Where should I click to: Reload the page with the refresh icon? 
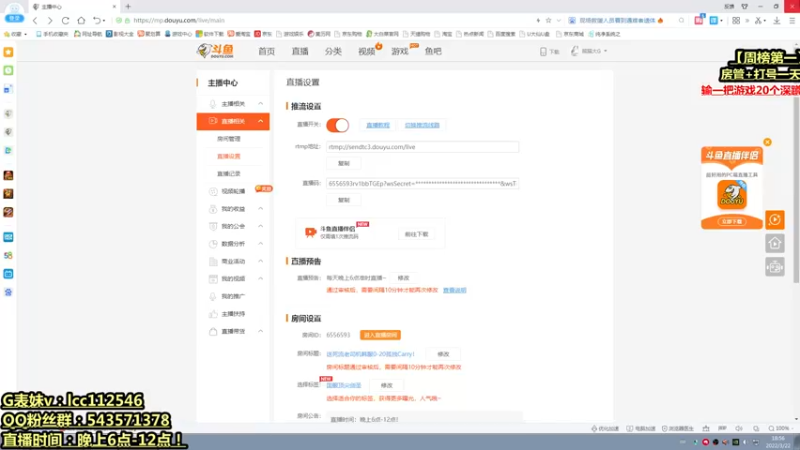point(65,20)
